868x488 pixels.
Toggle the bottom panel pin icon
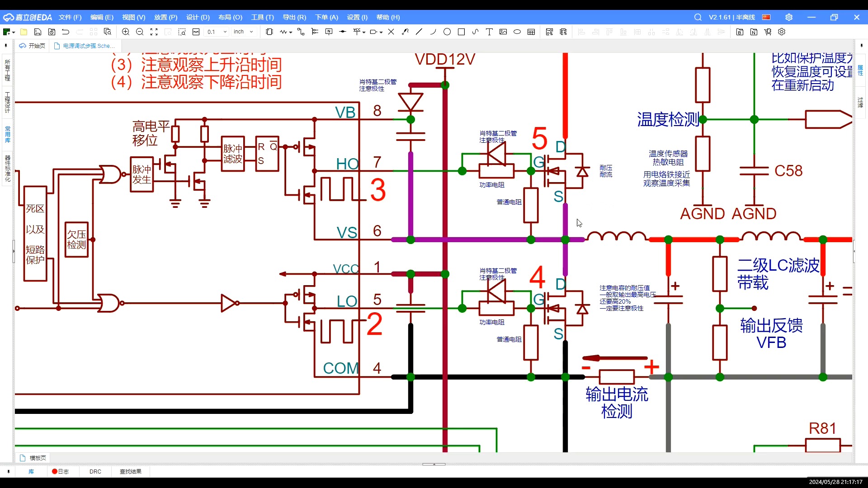tap(8, 471)
